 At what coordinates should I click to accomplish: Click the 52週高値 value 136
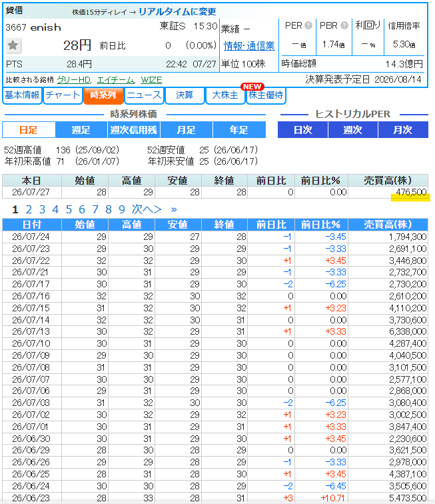[x=63, y=150]
